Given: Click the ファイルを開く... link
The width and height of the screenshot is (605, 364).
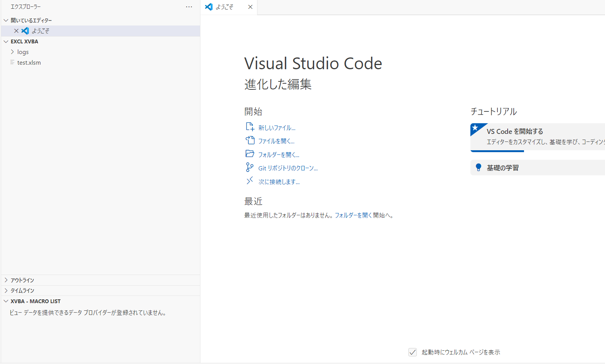Looking at the screenshot, I should pos(276,141).
